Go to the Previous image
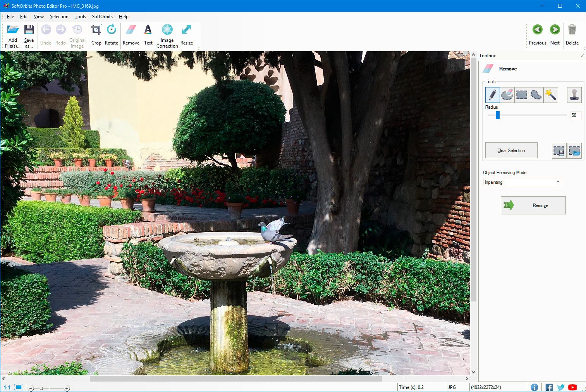The height and width of the screenshot is (392, 586). [x=538, y=35]
